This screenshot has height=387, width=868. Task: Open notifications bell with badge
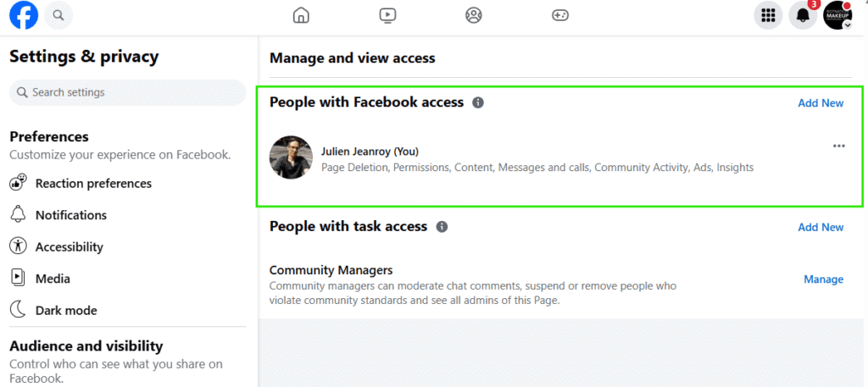point(803,15)
